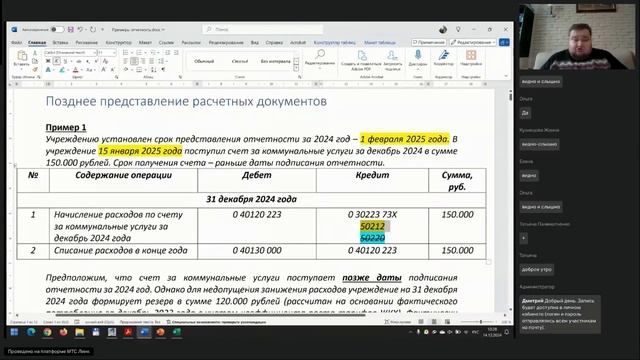Open the Change Case Aa dropdown
The height and width of the screenshot is (360, 640).
90,70
